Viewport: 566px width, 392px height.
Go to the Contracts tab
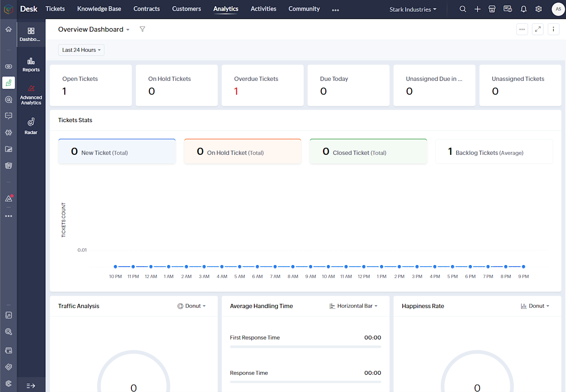tap(146, 9)
